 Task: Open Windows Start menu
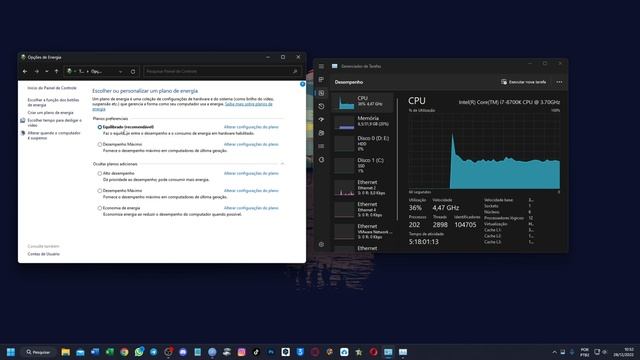11,352
